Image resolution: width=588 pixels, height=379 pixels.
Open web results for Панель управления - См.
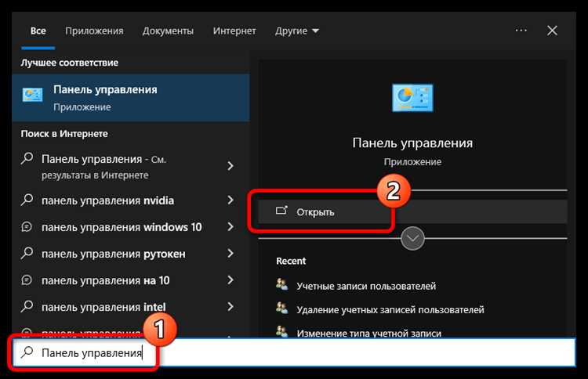(131, 167)
